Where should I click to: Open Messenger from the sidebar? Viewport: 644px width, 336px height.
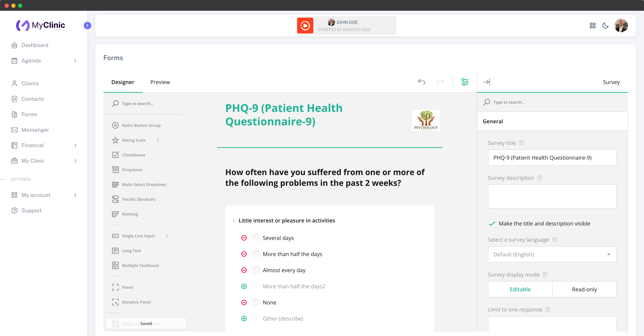click(x=35, y=130)
